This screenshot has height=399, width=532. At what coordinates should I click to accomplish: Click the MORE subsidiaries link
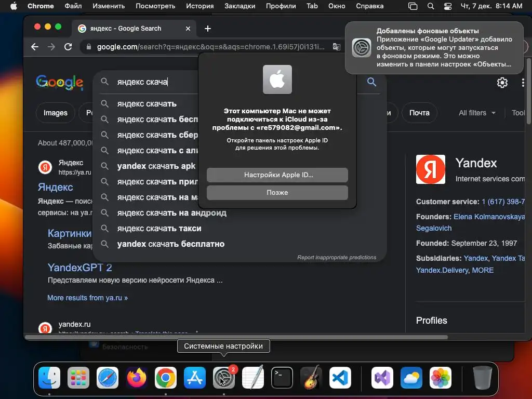click(x=483, y=270)
